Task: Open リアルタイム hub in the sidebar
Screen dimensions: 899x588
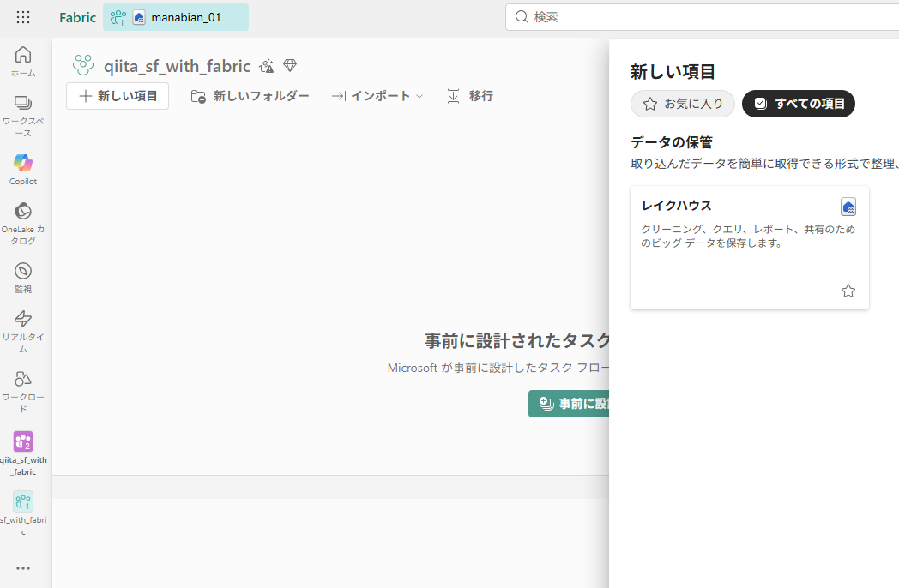Action: tap(23, 331)
